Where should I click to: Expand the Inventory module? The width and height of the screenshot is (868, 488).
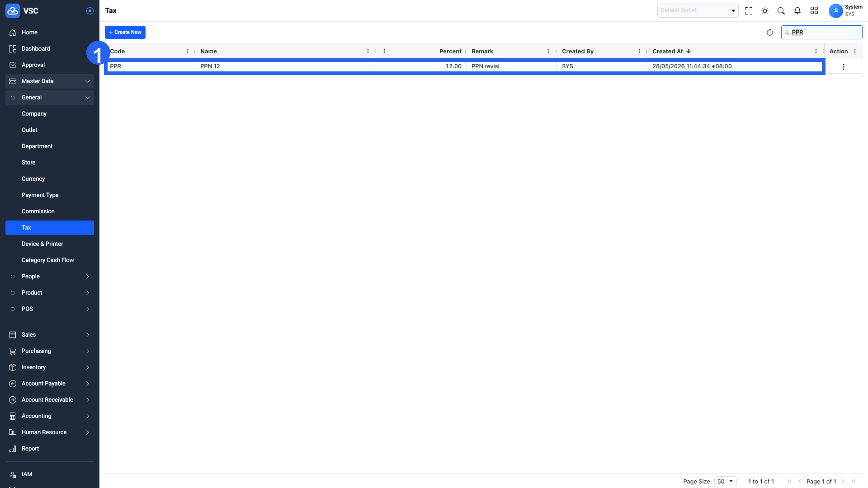click(50, 367)
